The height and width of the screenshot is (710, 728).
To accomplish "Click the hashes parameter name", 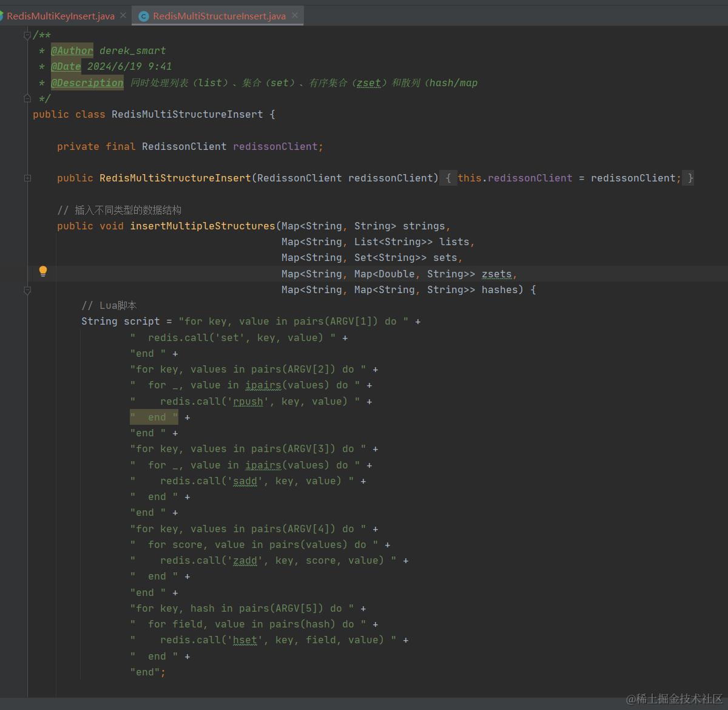I will tap(500, 289).
